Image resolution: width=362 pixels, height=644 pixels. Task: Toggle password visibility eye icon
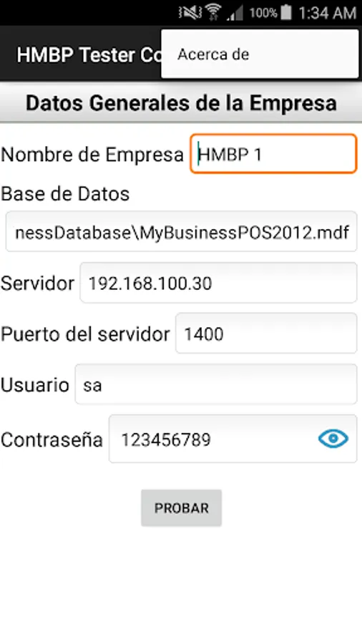pos(333,439)
